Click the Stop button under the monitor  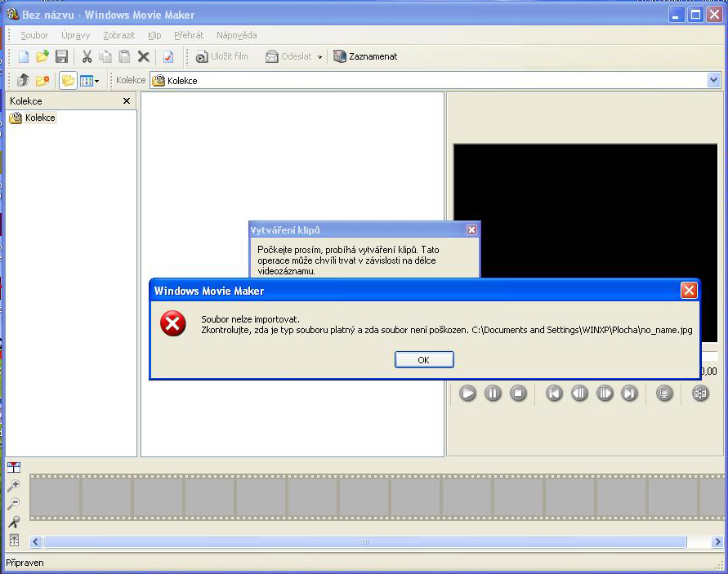click(518, 394)
